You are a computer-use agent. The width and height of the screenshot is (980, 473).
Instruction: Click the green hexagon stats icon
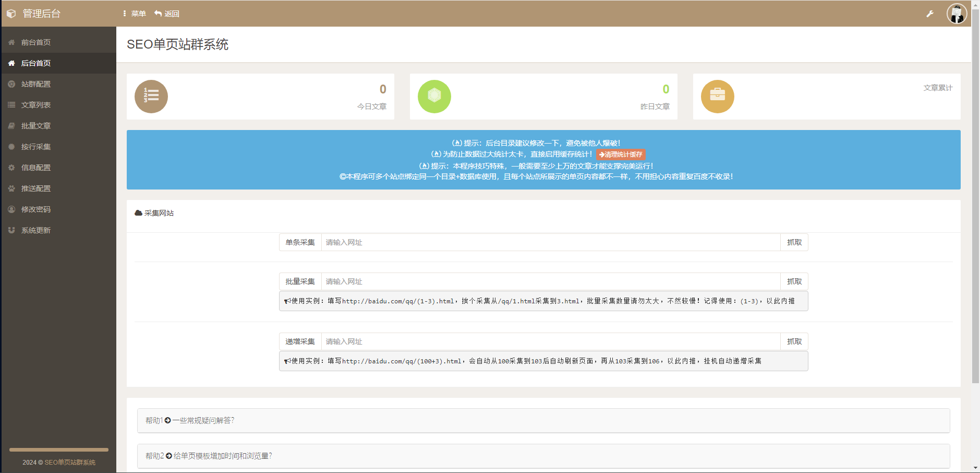434,96
